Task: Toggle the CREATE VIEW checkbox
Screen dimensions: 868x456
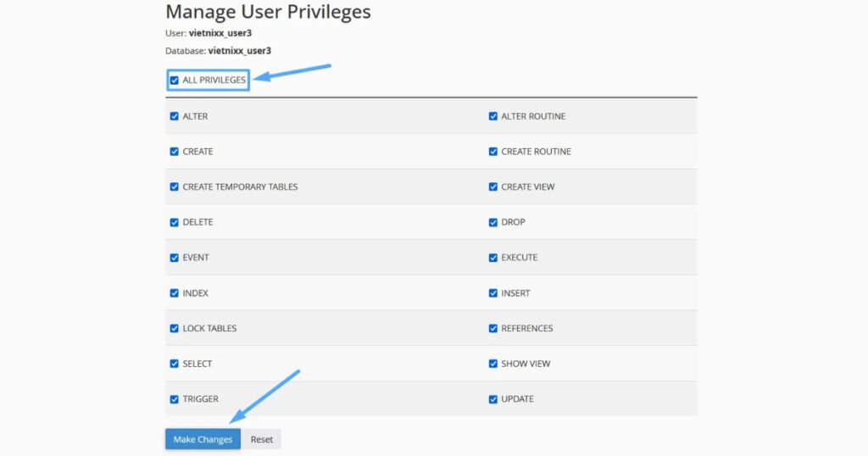Action: point(492,187)
